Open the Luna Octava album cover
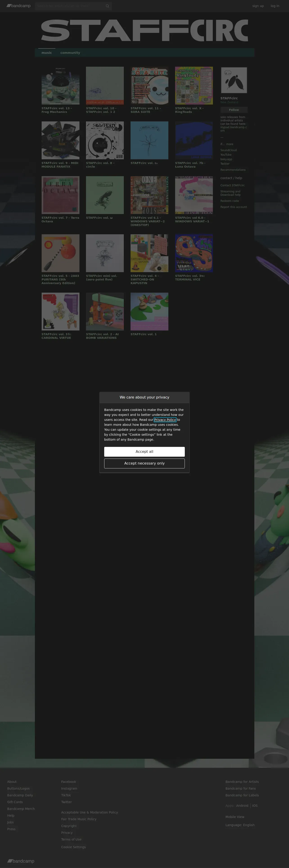 coord(194,140)
